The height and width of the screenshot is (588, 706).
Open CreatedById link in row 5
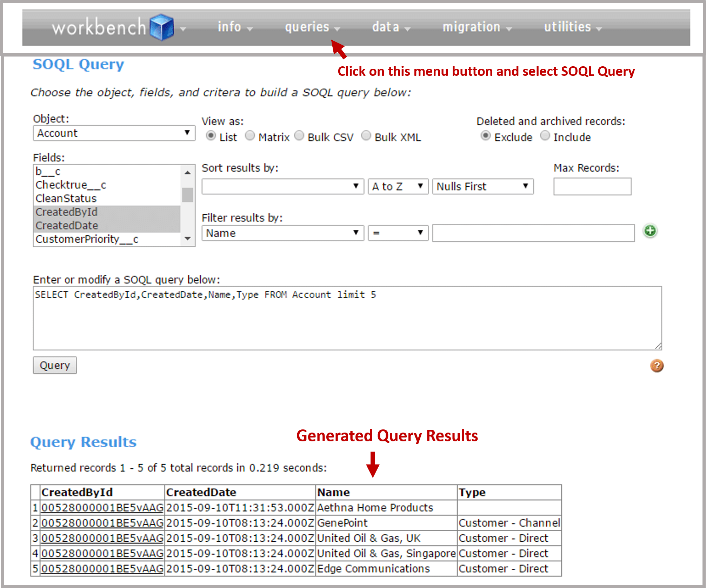tap(102, 568)
